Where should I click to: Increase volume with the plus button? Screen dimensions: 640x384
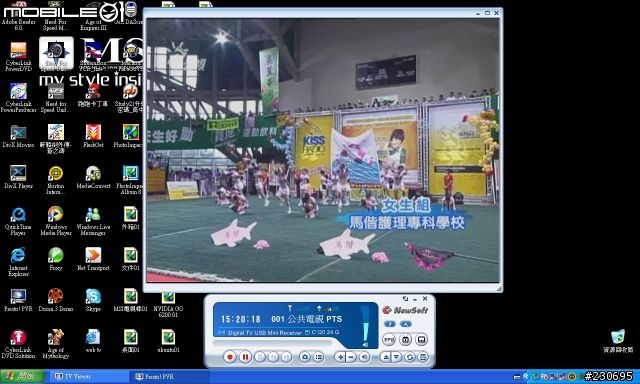coord(340,357)
